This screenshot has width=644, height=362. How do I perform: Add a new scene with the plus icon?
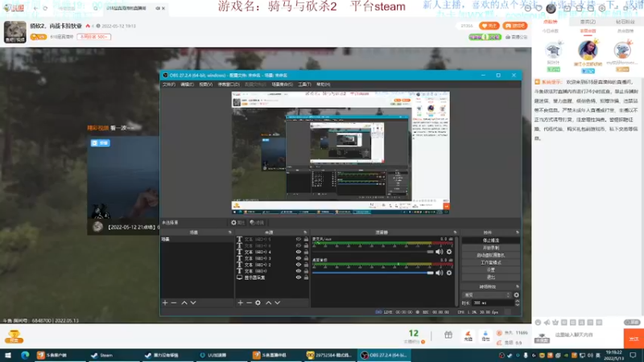click(x=165, y=302)
